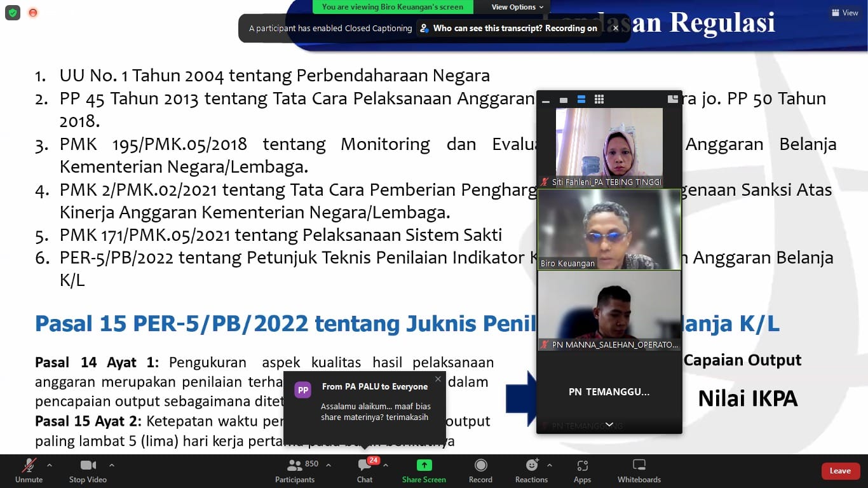Image resolution: width=868 pixels, height=488 pixels.
Task: Open the View menu at top right
Action: click(x=845, y=12)
